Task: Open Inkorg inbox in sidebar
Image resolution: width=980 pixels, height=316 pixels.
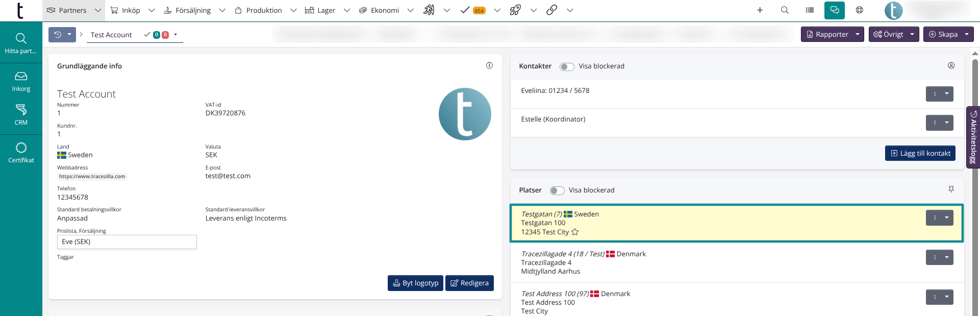Action: [x=21, y=81]
